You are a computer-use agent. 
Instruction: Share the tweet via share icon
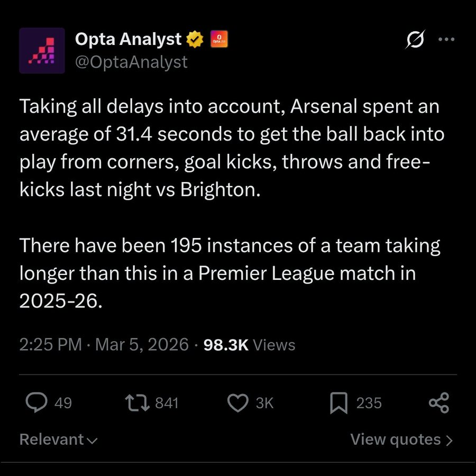tap(438, 403)
